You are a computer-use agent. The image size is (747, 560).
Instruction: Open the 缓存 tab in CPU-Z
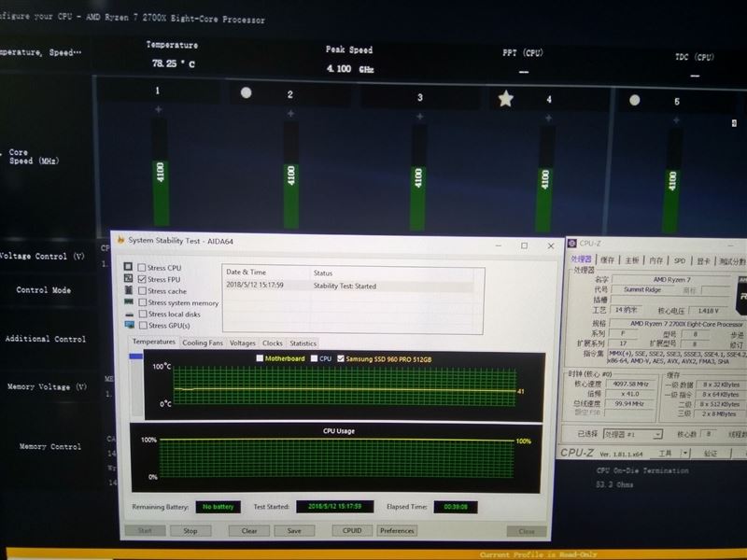tap(608, 260)
